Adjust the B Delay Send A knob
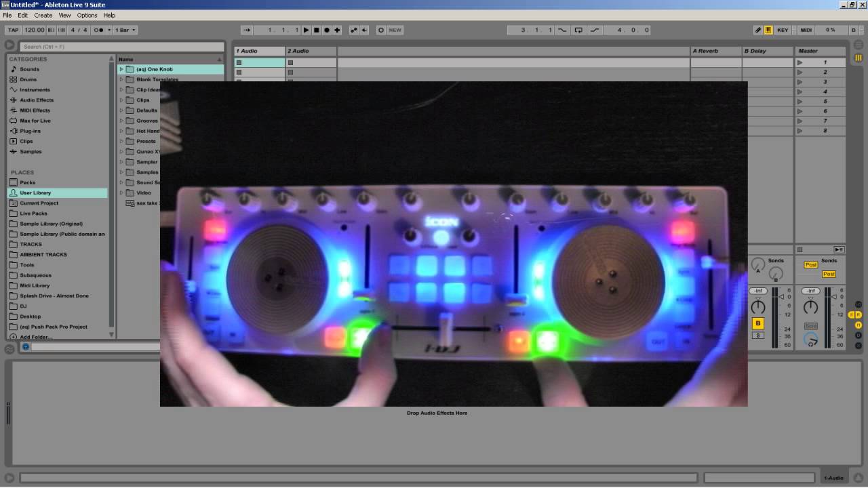 tap(758, 265)
